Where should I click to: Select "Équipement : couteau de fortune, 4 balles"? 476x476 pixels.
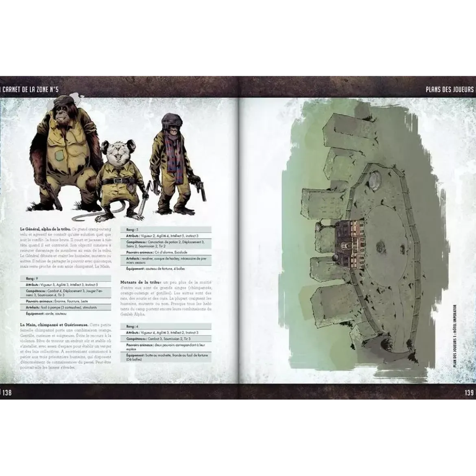pyautogui.click(x=166, y=269)
